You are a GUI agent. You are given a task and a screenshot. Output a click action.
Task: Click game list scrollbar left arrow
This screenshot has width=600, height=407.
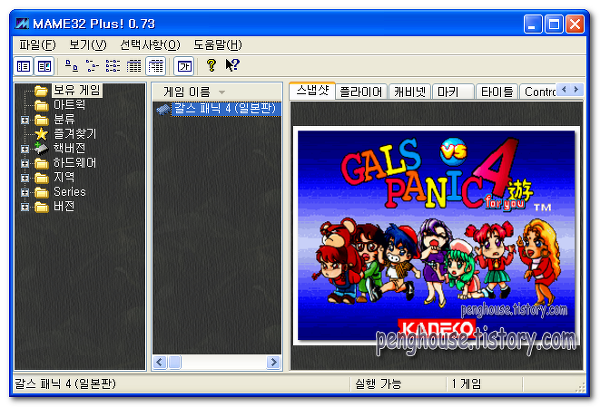coord(160,362)
